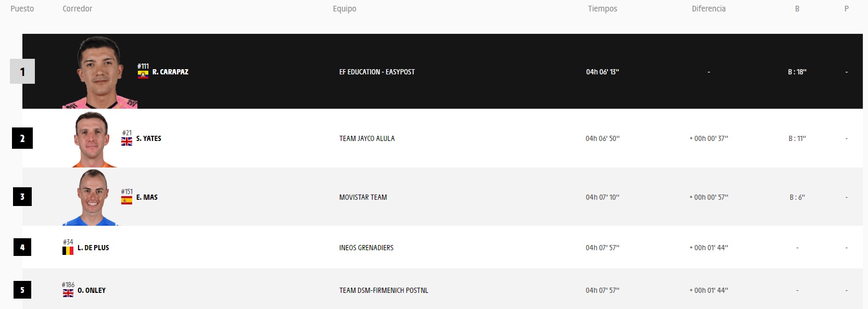Image resolution: width=868 pixels, height=309 pixels.
Task: Click Ecuador flag next to R. Carapaz
Action: pos(143,74)
